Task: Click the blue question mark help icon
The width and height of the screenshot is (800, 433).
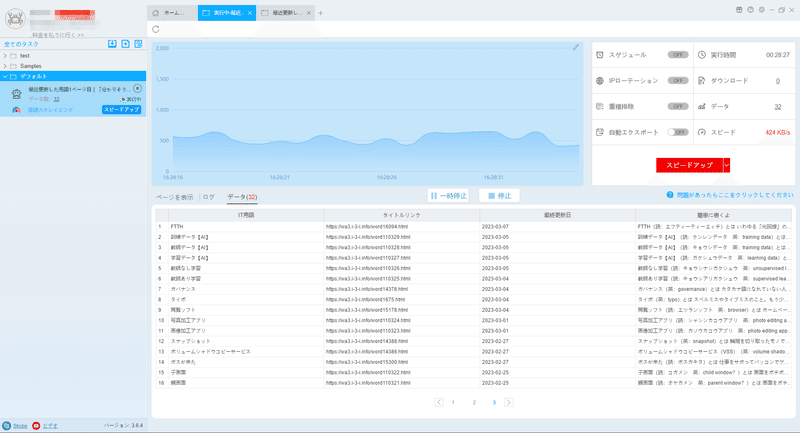Action: tap(670, 195)
